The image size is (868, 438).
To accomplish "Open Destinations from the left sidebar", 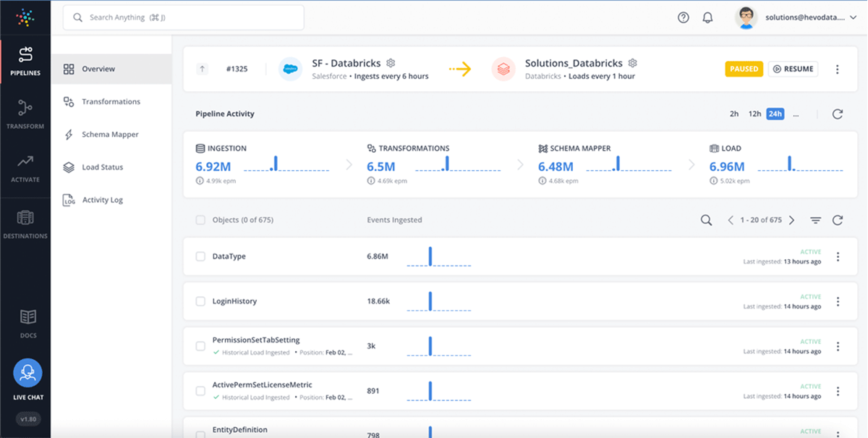I will pos(25,223).
